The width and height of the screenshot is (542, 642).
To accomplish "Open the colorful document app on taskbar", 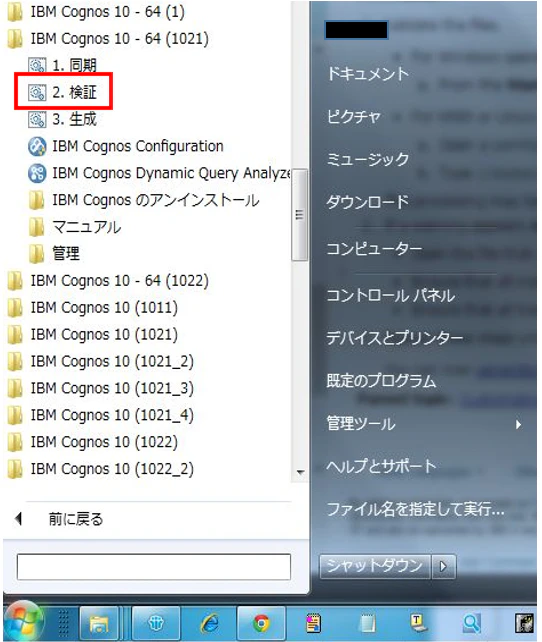I will point(314,623).
